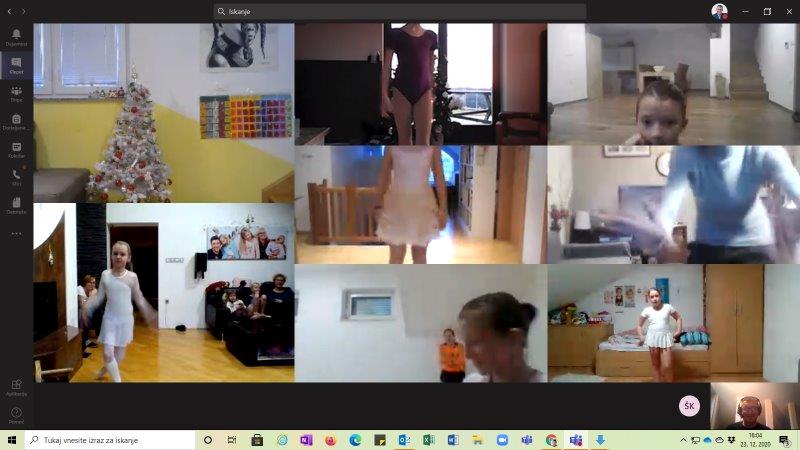Open the Pomoč help menu

point(16,414)
